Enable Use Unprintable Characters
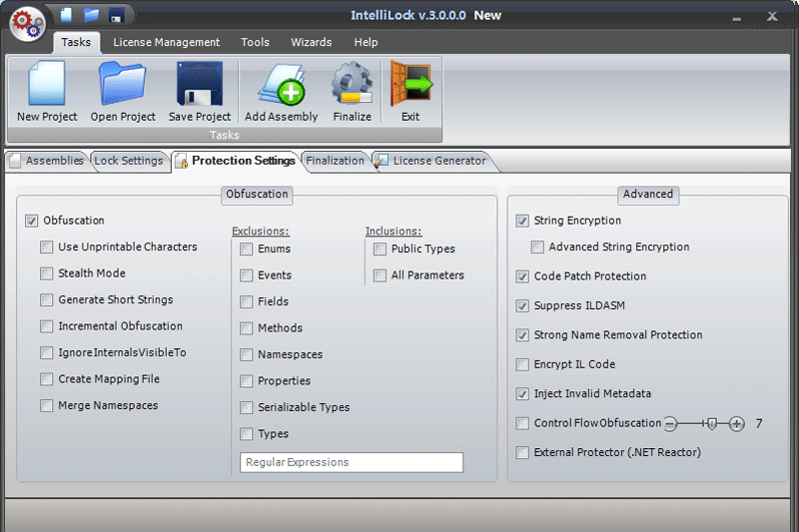This screenshot has width=799, height=532. click(46, 247)
